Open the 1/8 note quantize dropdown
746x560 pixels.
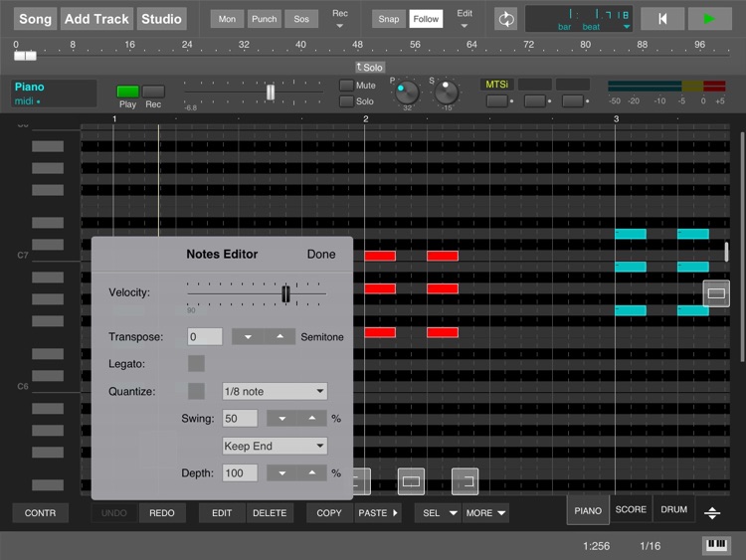275,391
